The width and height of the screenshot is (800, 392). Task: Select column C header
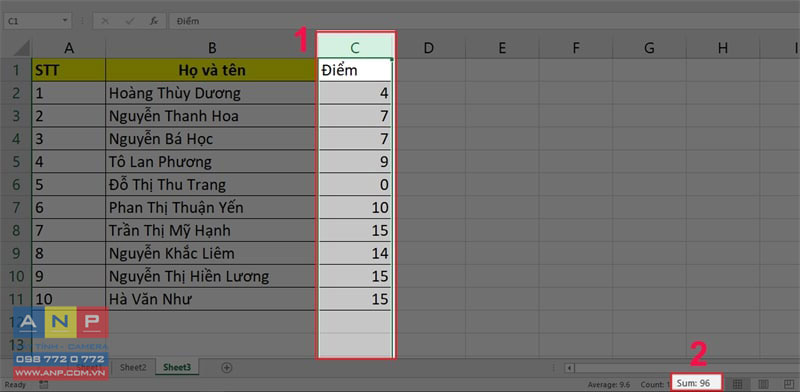(355, 48)
